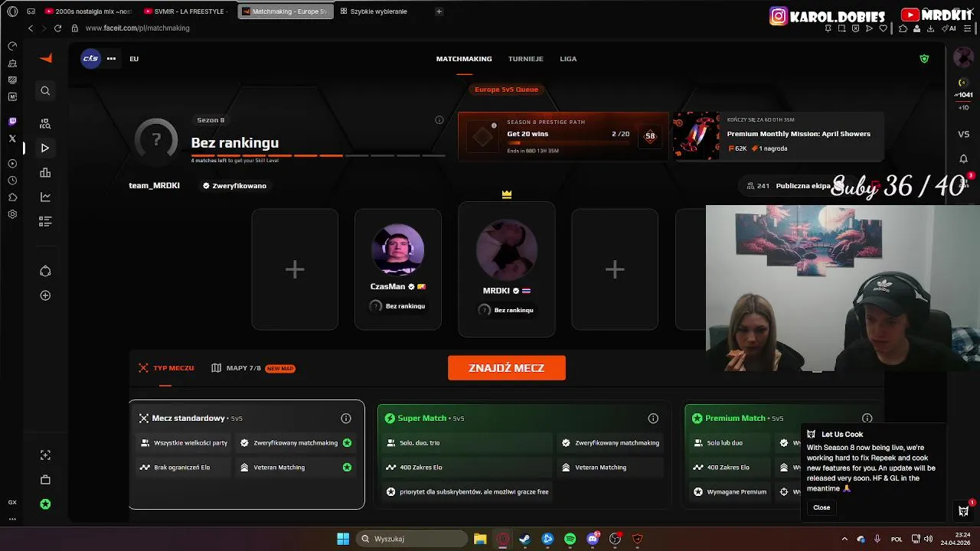Click the green anti-cheat shield icon
The height and width of the screenshot is (551, 980).
(x=924, y=59)
